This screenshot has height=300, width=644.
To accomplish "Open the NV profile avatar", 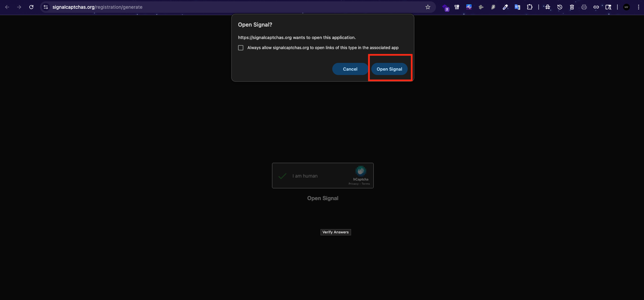I will [626, 7].
